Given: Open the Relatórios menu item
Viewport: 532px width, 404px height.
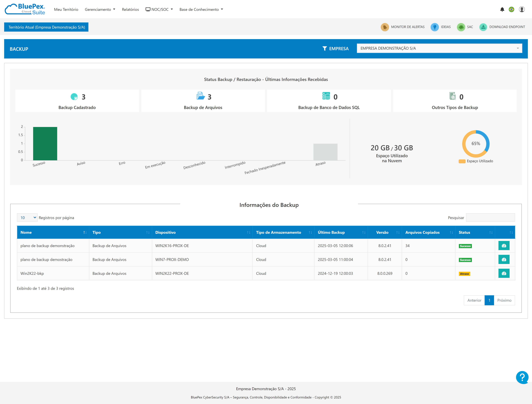Looking at the screenshot, I should point(130,9).
